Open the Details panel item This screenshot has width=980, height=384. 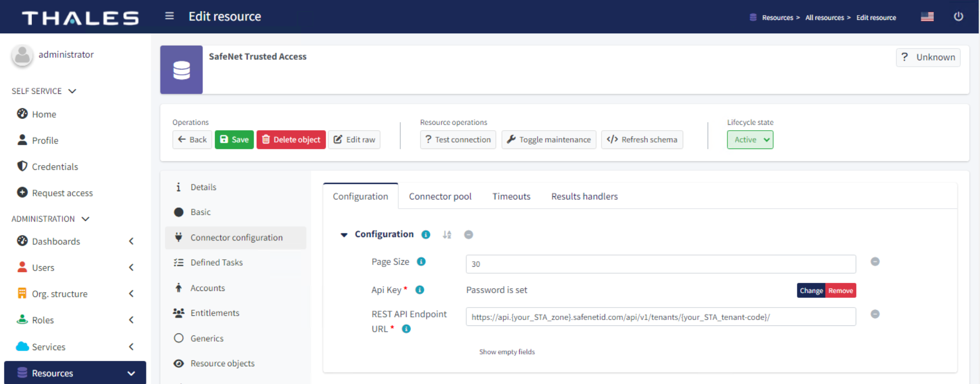click(236, 187)
